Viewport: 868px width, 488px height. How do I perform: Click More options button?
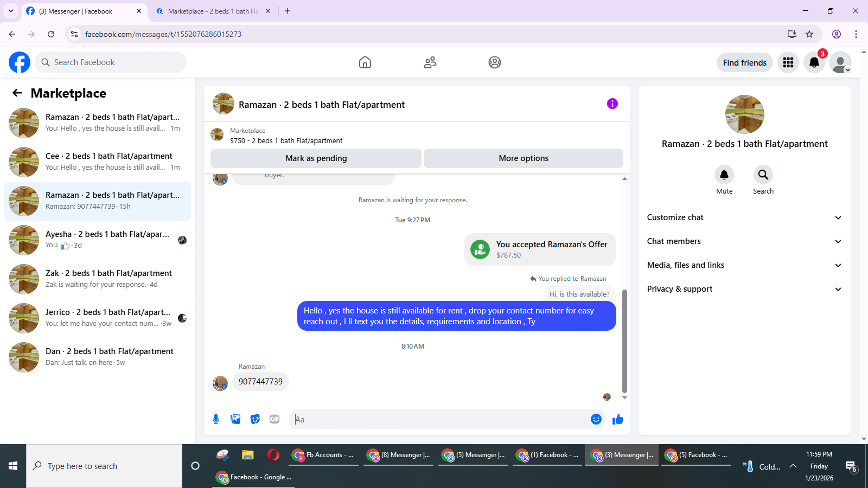[524, 158]
